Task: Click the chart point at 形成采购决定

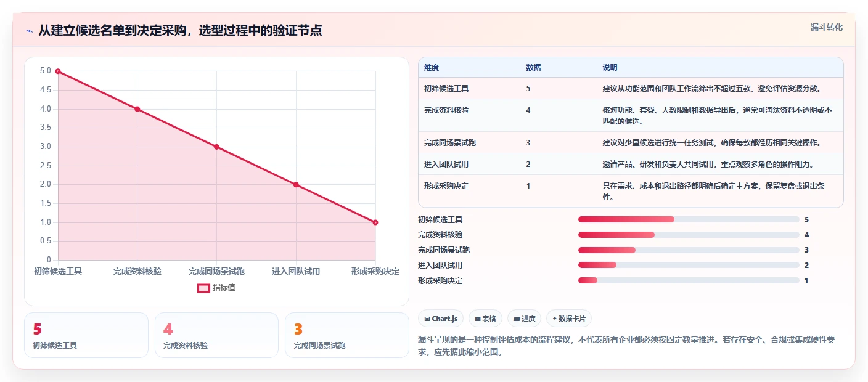Action: tap(375, 222)
